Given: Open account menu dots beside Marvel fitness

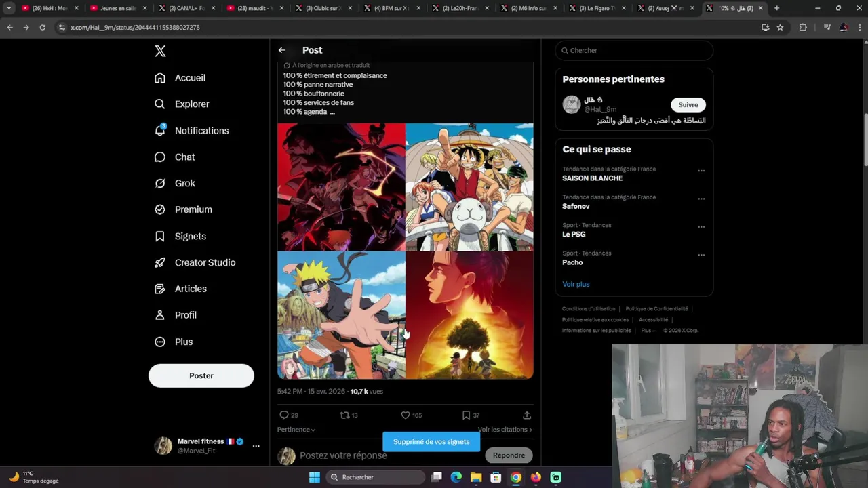Looking at the screenshot, I should click(x=256, y=446).
